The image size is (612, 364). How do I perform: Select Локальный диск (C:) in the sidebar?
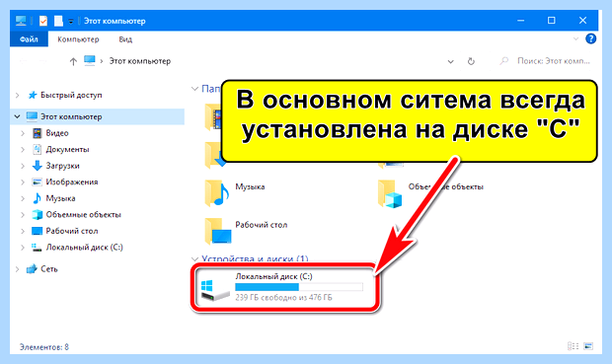point(77,248)
